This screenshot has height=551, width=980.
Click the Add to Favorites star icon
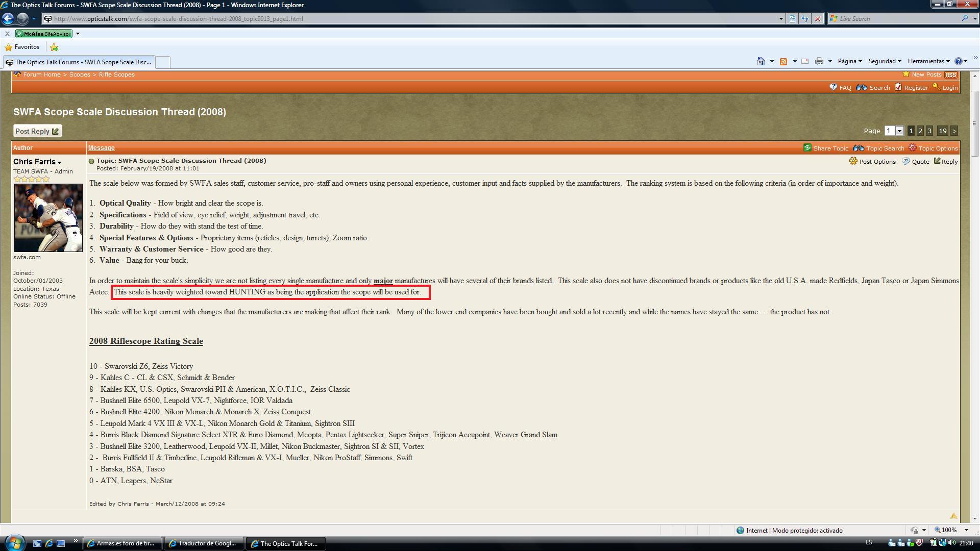point(54,47)
